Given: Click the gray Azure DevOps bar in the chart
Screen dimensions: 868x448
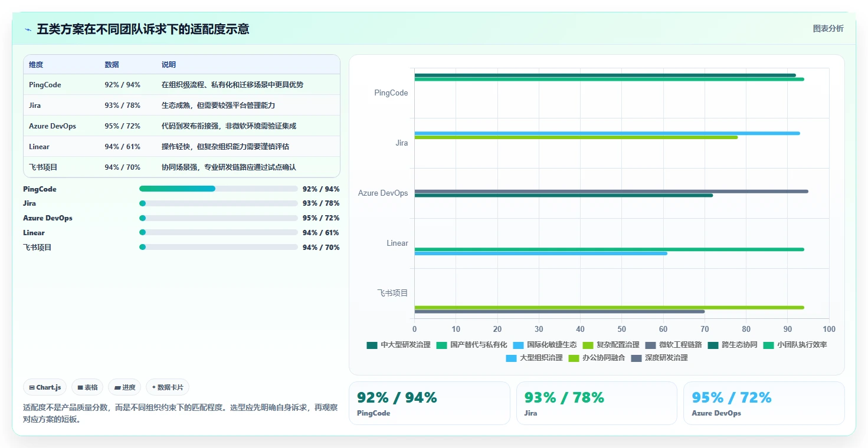Looking at the screenshot, I should point(611,191).
